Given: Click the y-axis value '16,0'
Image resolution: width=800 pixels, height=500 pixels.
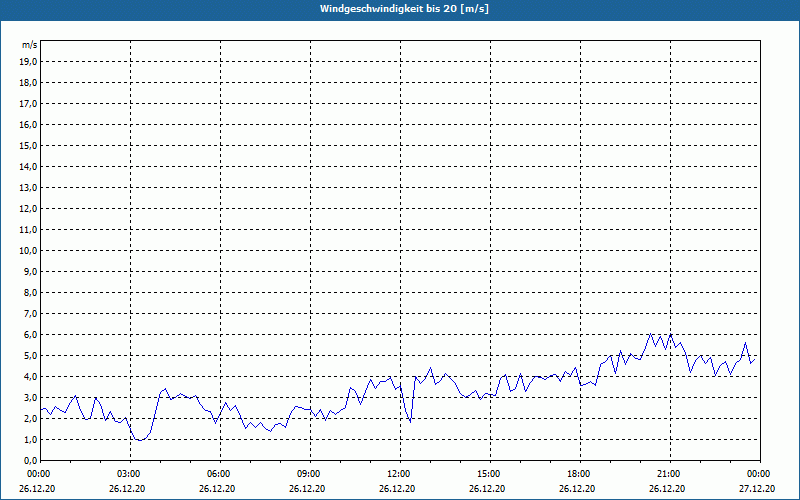Looking at the screenshot, I should coord(28,124).
